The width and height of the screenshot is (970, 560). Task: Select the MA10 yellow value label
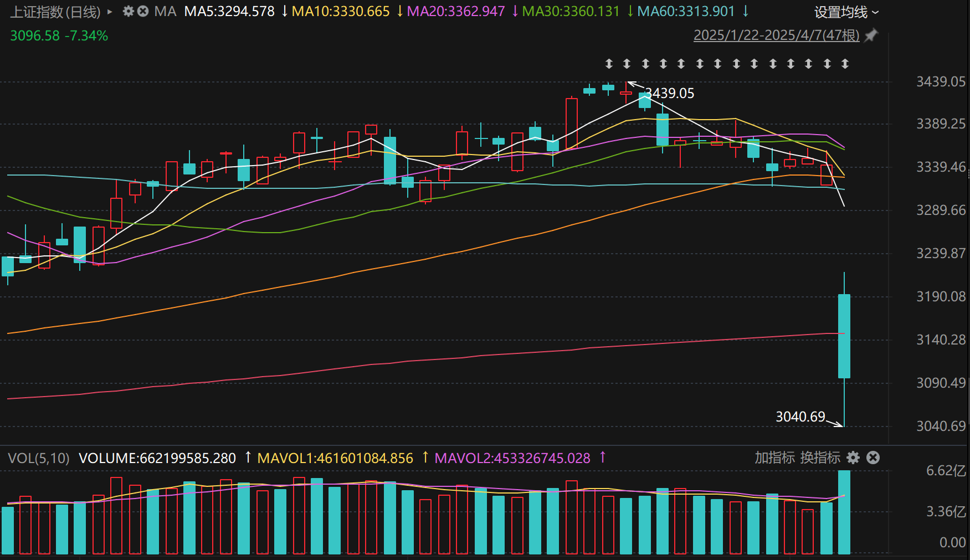point(341,11)
